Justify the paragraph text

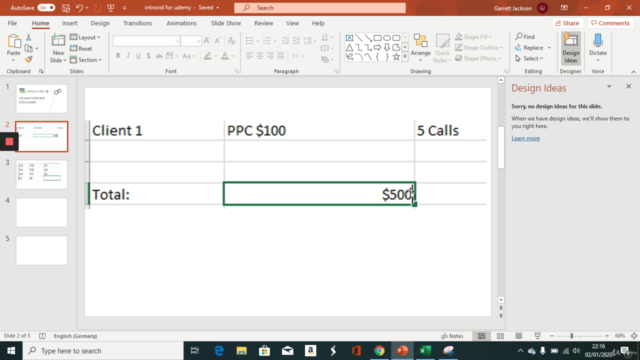pos(281,56)
